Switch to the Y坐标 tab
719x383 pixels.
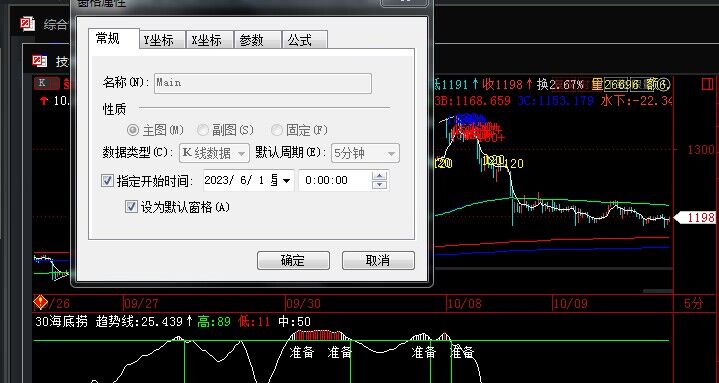[163, 40]
